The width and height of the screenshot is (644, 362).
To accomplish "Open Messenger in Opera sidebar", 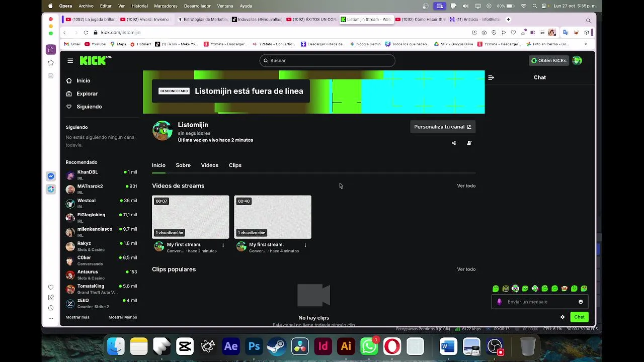I will coord(51,176).
